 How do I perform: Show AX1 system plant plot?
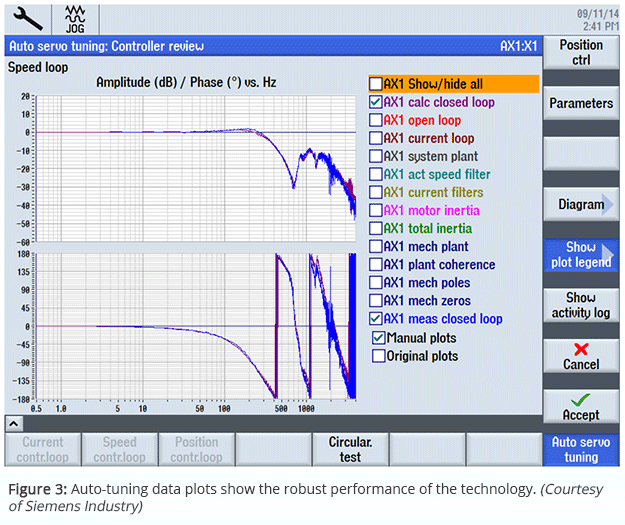[x=375, y=156]
